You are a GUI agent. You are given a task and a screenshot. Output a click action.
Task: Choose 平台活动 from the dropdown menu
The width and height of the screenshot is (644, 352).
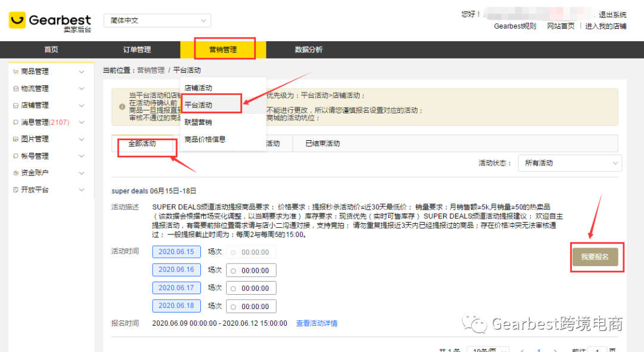pyautogui.click(x=223, y=105)
